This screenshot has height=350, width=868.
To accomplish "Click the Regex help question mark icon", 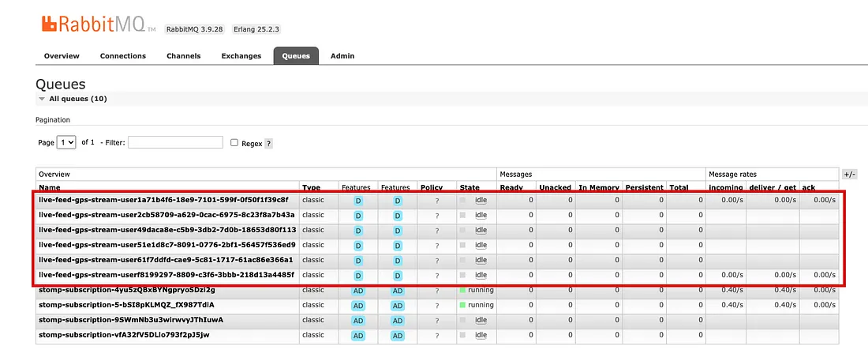I will 269,144.
